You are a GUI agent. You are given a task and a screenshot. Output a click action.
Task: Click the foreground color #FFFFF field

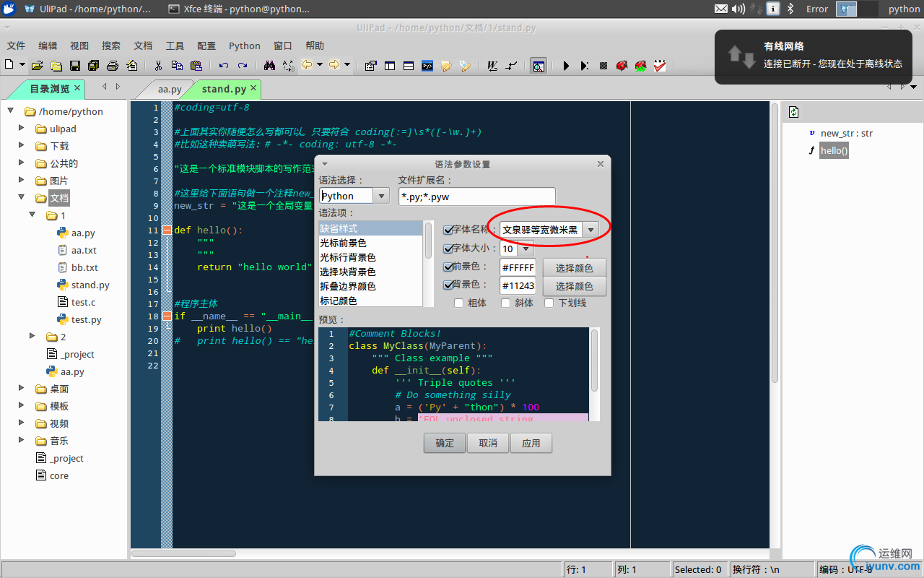click(518, 267)
